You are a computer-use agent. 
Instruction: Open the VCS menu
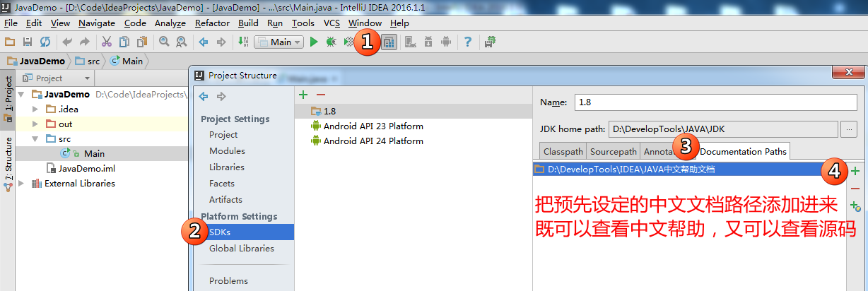tap(332, 23)
